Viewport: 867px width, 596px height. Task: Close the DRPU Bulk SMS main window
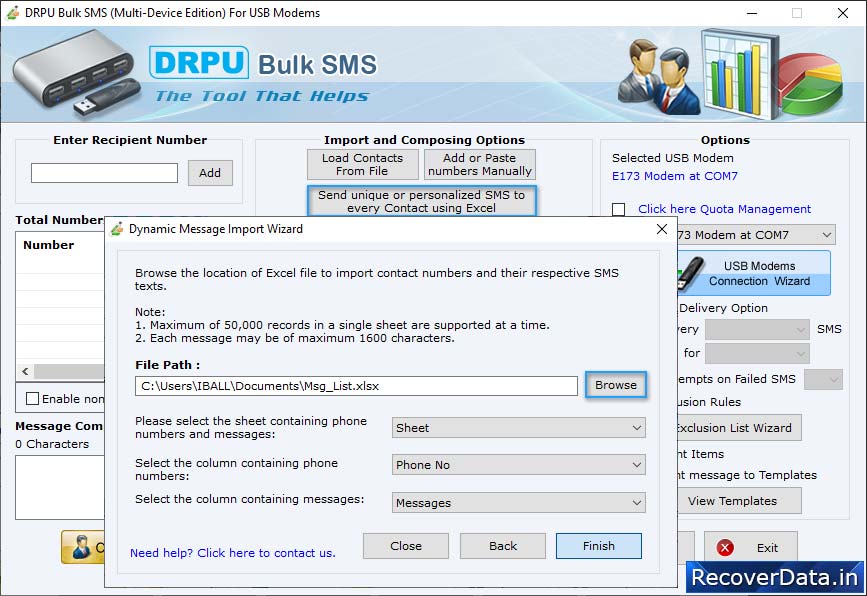point(843,13)
